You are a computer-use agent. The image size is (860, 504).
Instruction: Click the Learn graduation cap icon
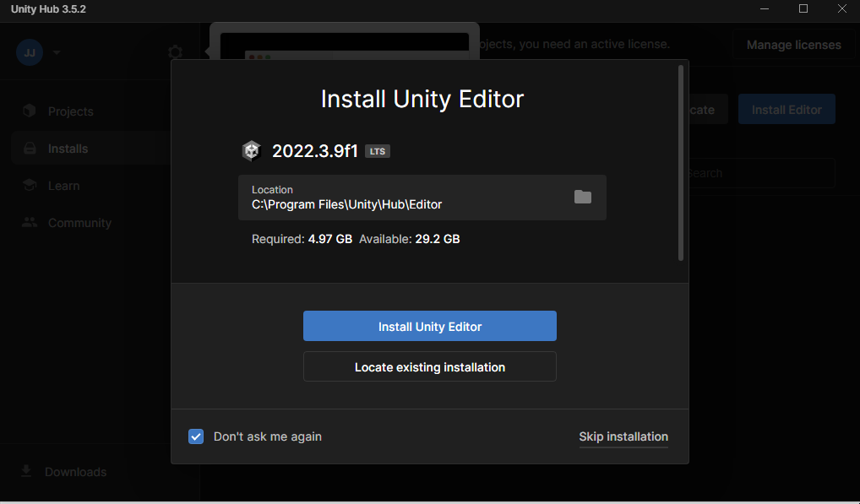pyautogui.click(x=30, y=185)
